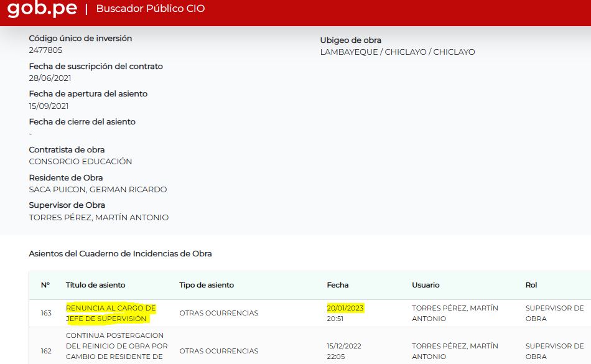Select the Fecha de apertura del asiento label
The image size is (591, 364).
click(x=88, y=94)
